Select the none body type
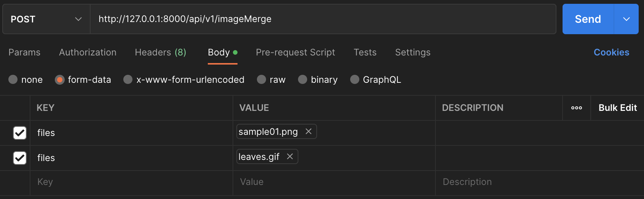This screenshot has width=644, height=199. [13, 79]
